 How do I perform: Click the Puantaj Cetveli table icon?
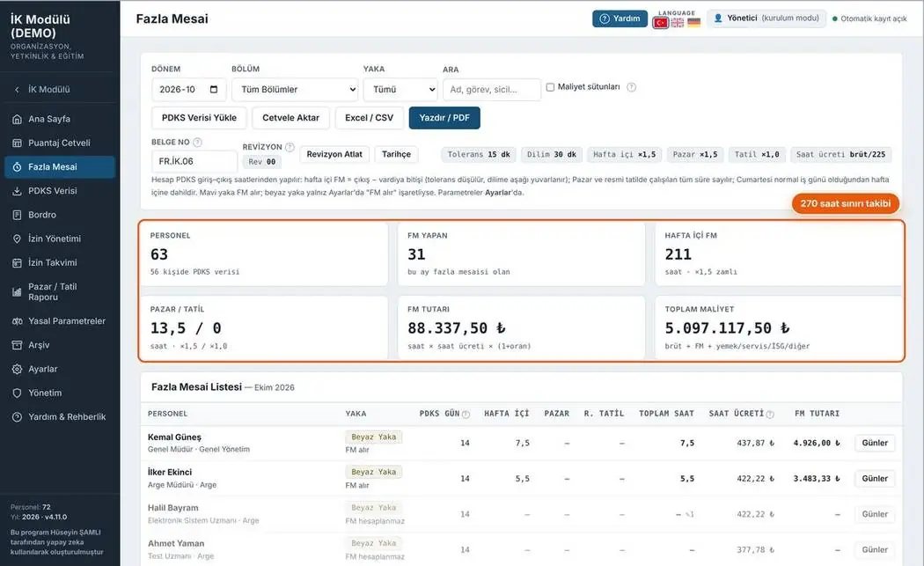(x=17, y=143)
